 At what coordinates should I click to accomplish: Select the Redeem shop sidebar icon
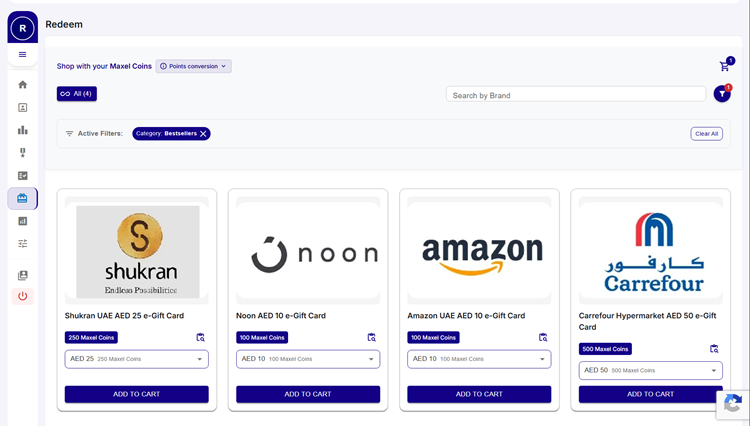click(22, 198)
